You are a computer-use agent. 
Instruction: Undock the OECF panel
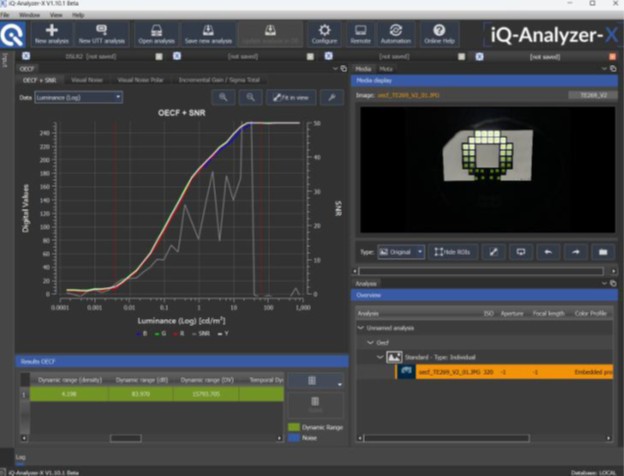pos(343,68)
